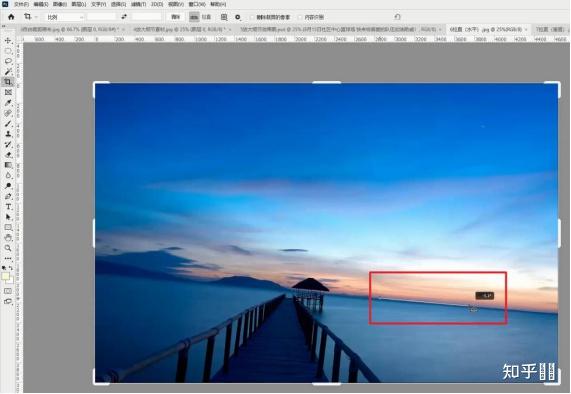Click the Clear ratio button
Viewport: 571px width, 394px height.
[176, 17]
